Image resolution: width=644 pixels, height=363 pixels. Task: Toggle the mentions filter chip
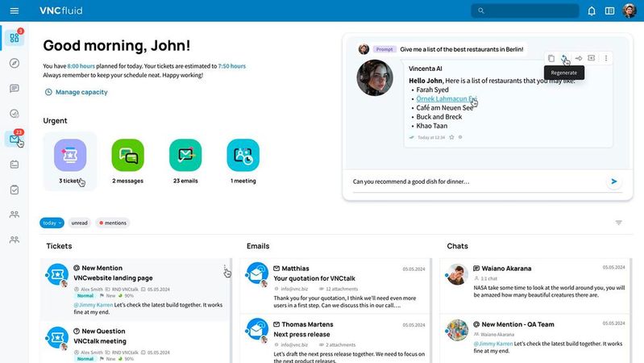pyautogui.click(x=113, y=223)
